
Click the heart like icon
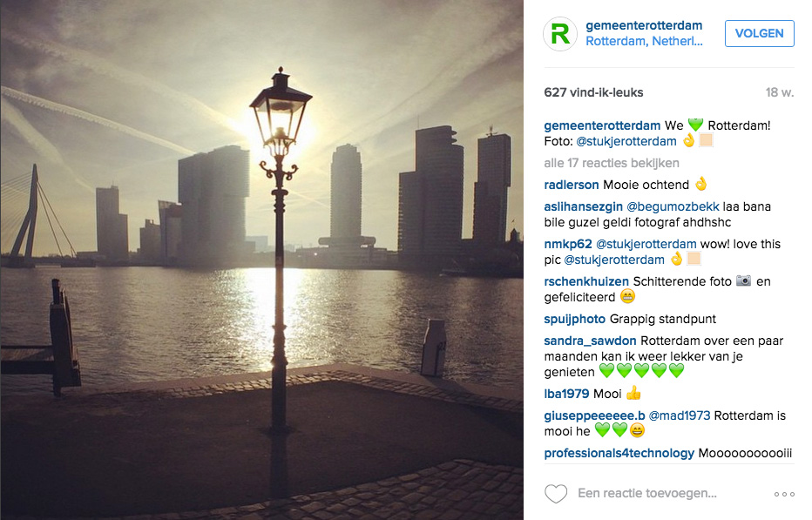[x=556, y=494]
